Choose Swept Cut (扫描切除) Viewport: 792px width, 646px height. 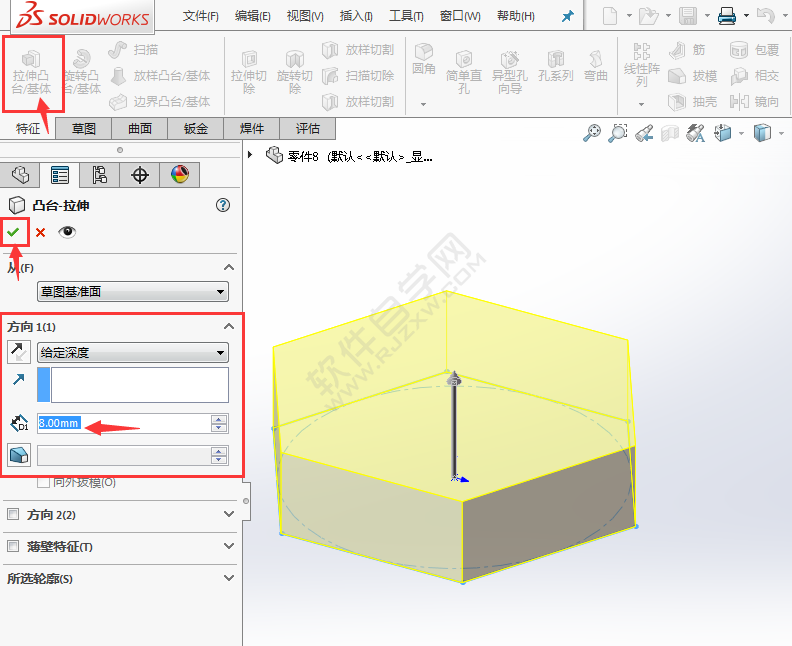pos(358,76)
